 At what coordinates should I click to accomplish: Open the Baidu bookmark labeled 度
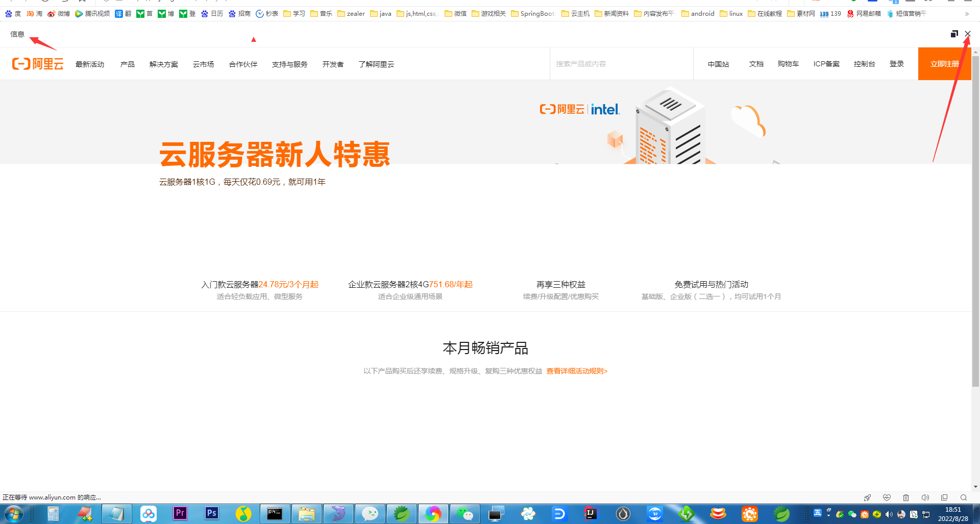(13, 14)
